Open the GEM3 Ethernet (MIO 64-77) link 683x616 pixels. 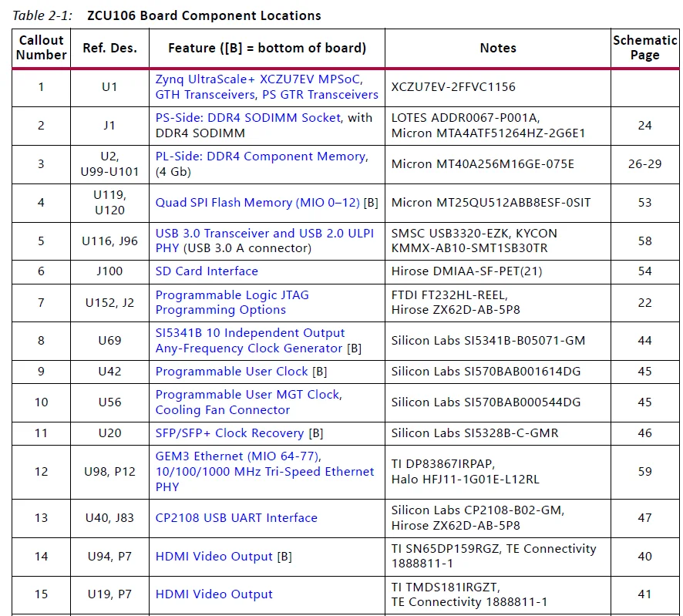(x=238, y=456)
